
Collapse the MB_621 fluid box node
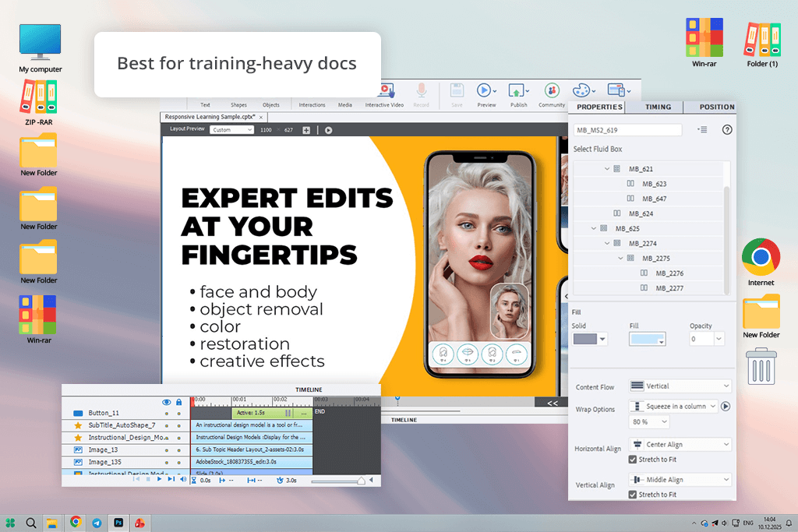point(606,169)
